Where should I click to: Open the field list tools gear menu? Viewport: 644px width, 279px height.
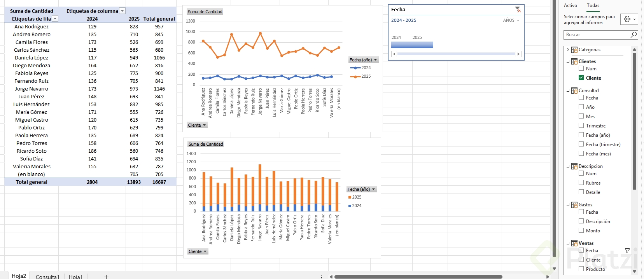point(630,19)
